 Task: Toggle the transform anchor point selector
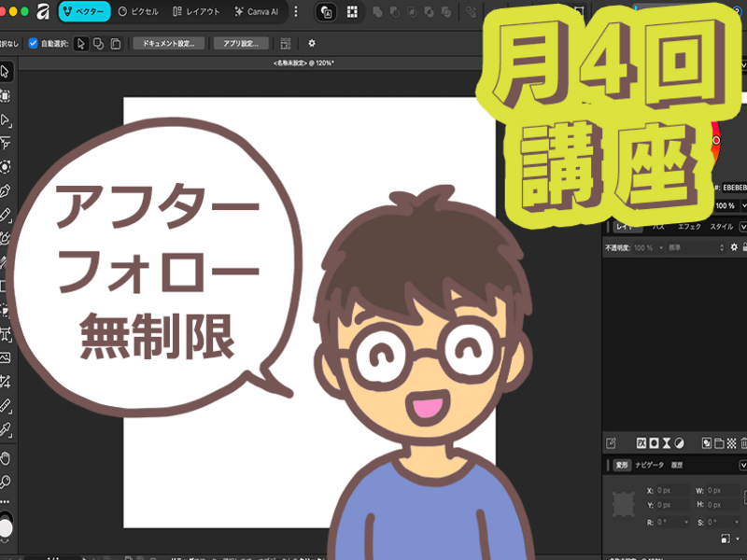(x=623, y=504)
